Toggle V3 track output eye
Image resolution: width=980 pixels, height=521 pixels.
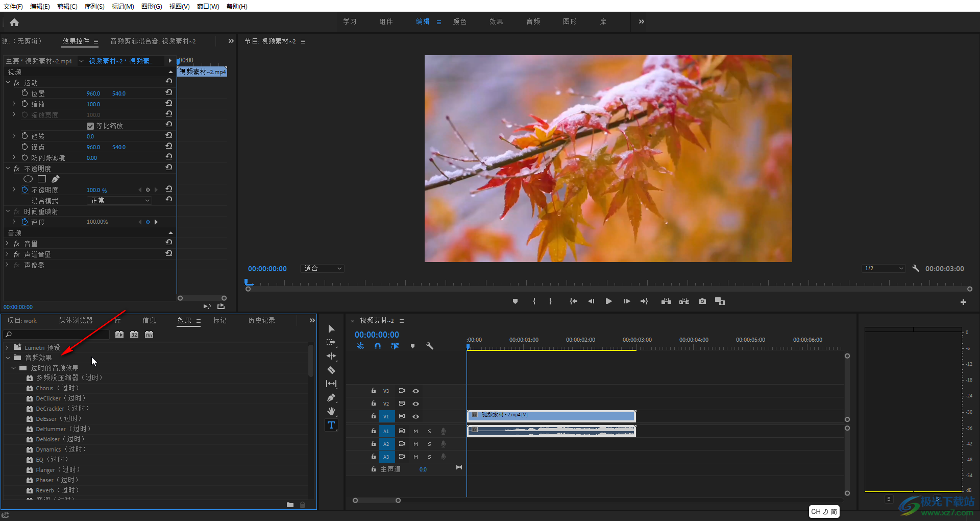416,391
